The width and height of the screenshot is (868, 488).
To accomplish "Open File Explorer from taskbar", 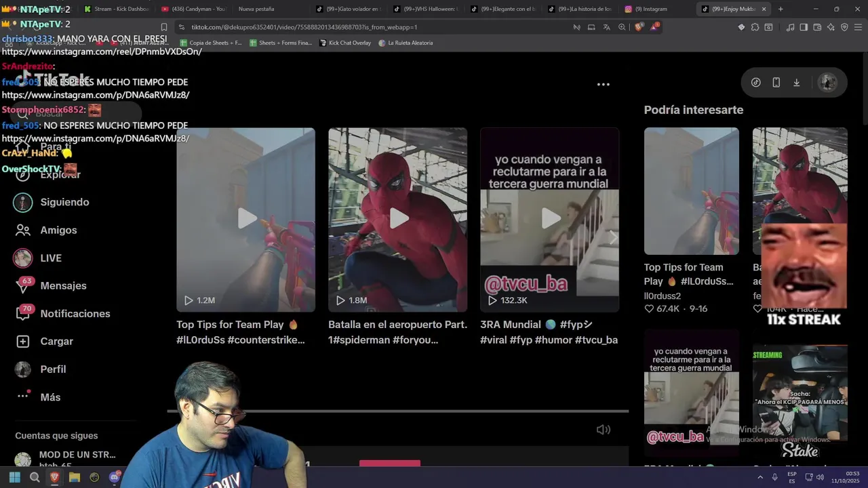I will [x=75, y=477].
